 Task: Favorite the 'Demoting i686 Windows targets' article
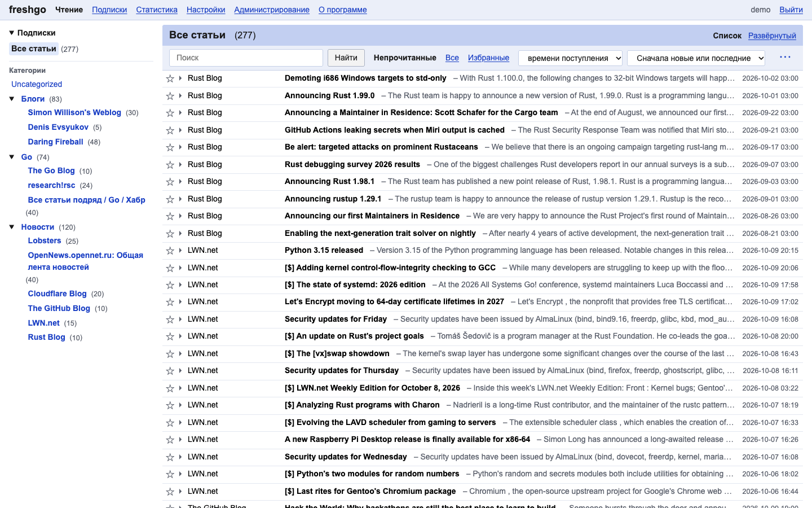[170, 78]
